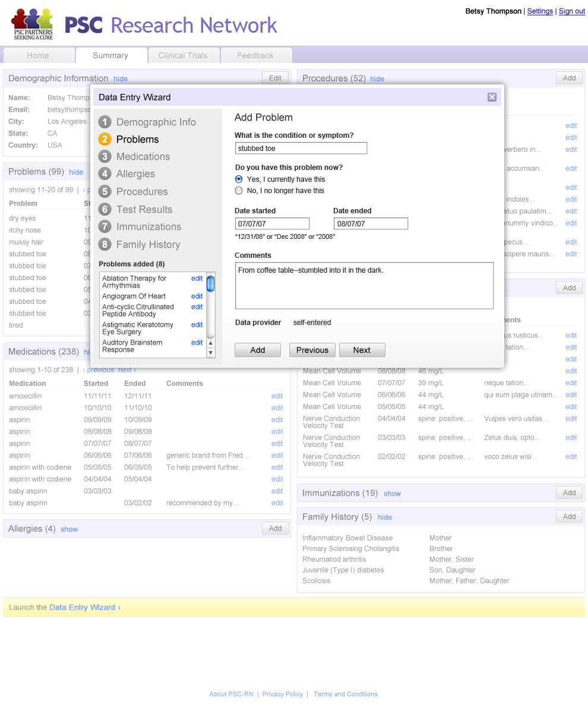Click the Date started input field
Image resolution: width=588 pixels, height=713 pixels.
click(272, 224)
